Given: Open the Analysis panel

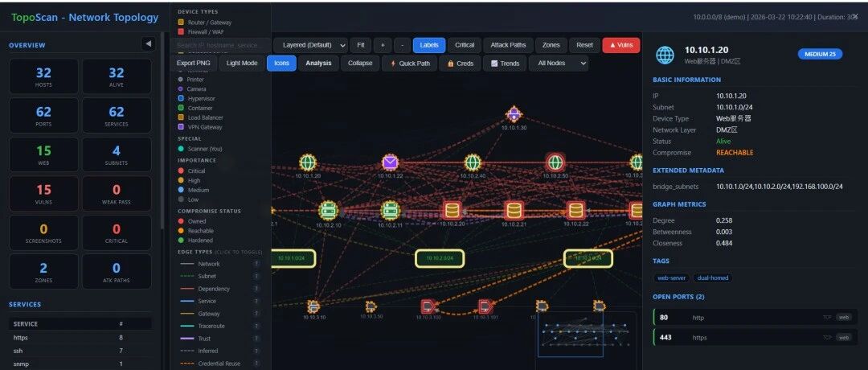Looking at the screenshot, I should coord(318,64).
